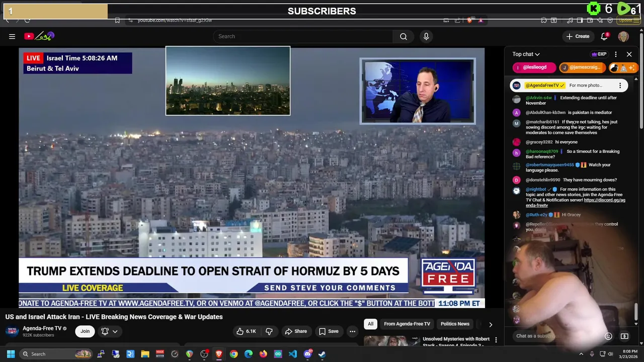This screenshot has width=644, height=362.
Task: Show hidden system tray icons
Action: tap(581, 354)
